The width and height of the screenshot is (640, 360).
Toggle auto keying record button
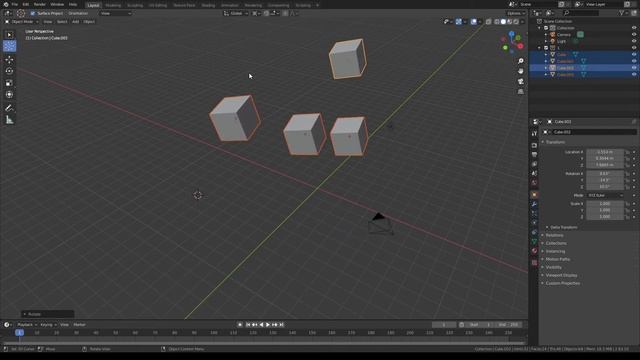click(240, 324)
